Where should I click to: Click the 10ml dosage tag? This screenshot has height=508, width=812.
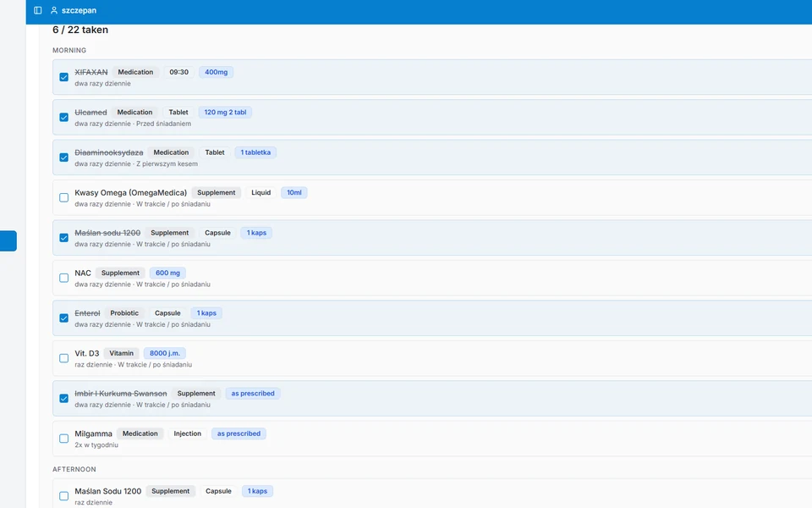pyautogui.click(x=294, y=192)
